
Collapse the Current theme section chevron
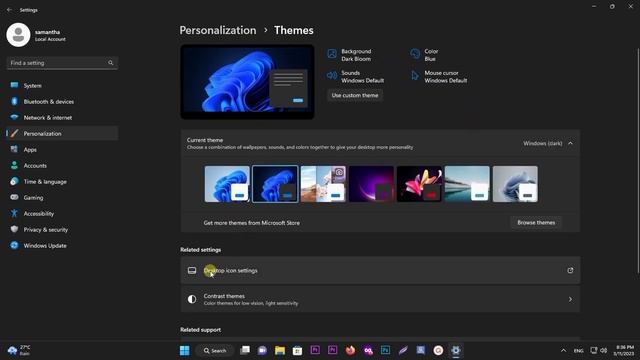[x=570, y=143]
